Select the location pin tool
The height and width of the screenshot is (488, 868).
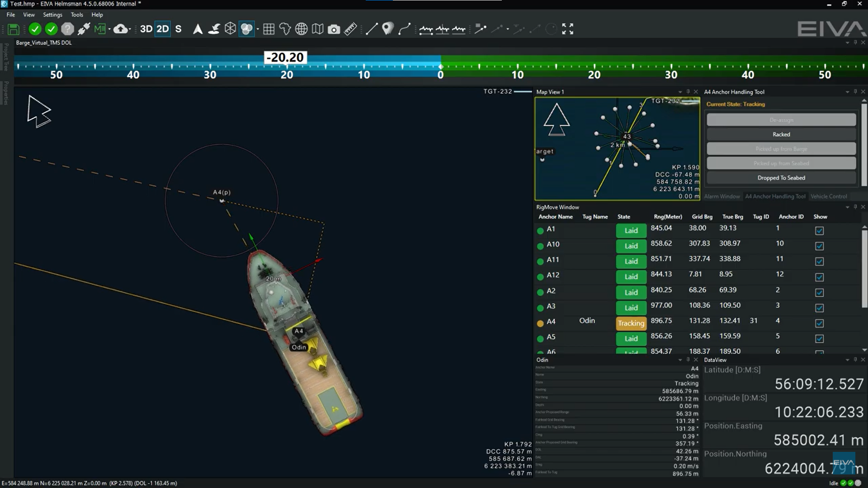point(387,29)
